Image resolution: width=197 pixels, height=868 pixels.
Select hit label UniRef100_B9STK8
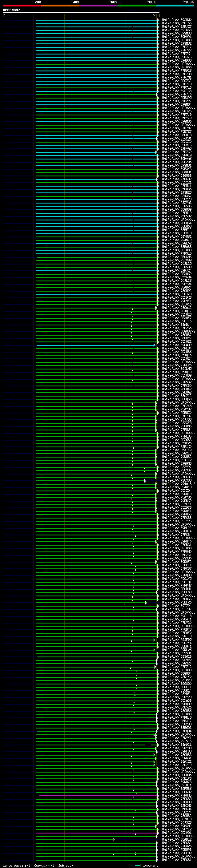(x=177, y=91)
